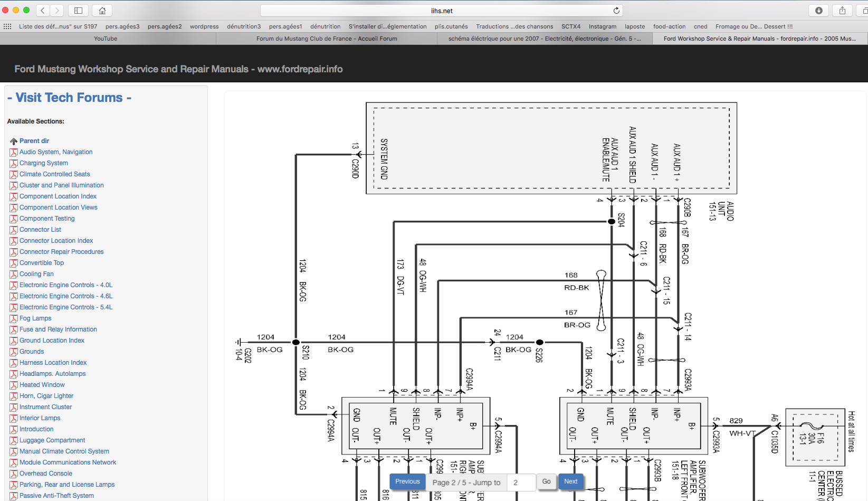Open the favorites grid icon
868x501 pixels.
[7, 26]
